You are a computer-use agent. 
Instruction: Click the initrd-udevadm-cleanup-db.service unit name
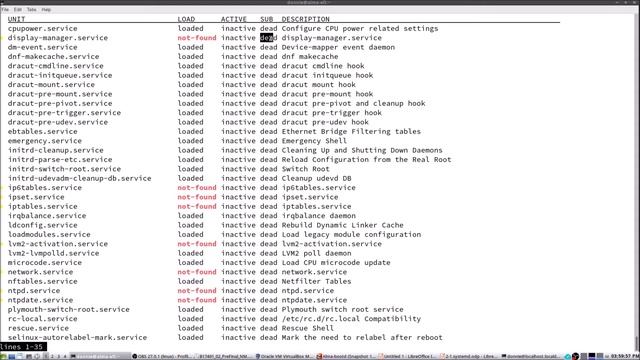coord(80,178)
